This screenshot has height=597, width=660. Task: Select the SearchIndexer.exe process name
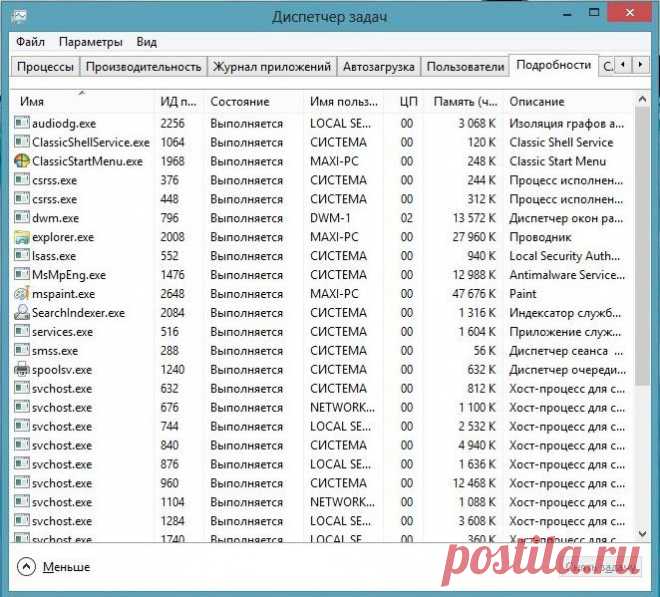[x=78, y=312]
